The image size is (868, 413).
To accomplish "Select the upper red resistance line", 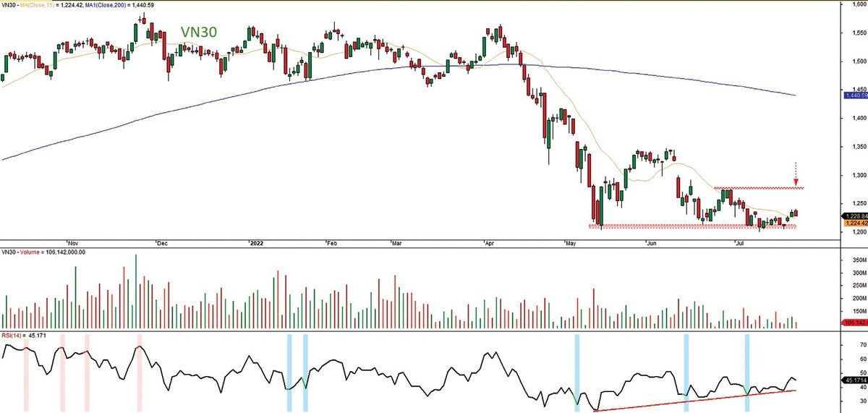I will tap(759, 189).
